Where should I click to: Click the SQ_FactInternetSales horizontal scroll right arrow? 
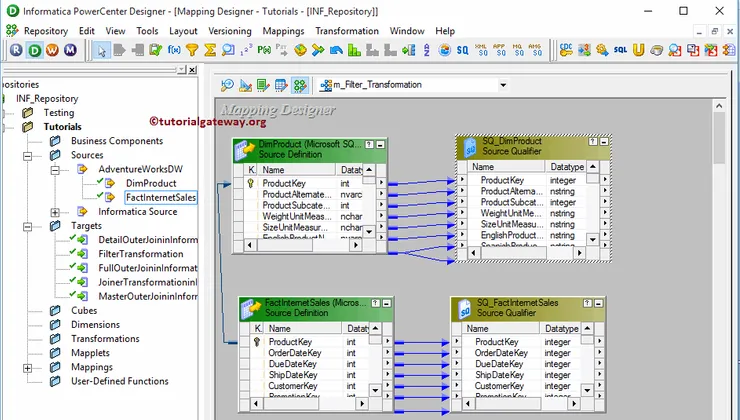point(574,403)
